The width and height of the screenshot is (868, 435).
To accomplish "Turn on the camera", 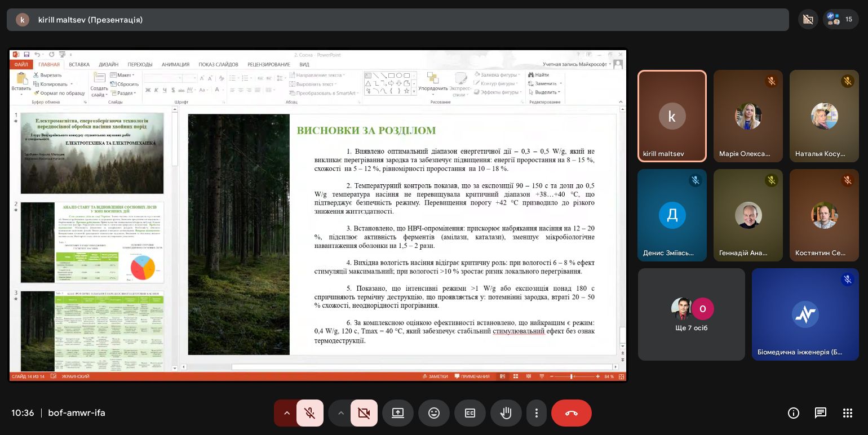I will coord(364,413).
